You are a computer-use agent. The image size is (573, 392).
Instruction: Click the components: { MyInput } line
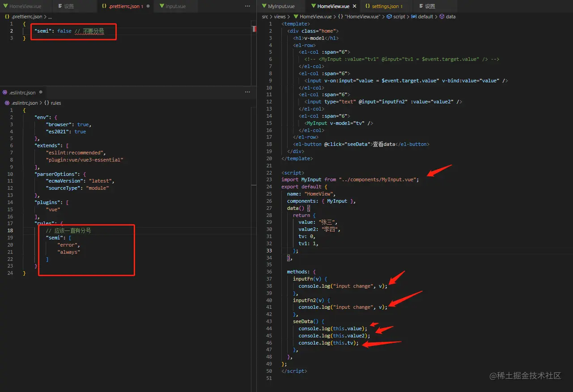pyautogui.click(x=322, y=201)
